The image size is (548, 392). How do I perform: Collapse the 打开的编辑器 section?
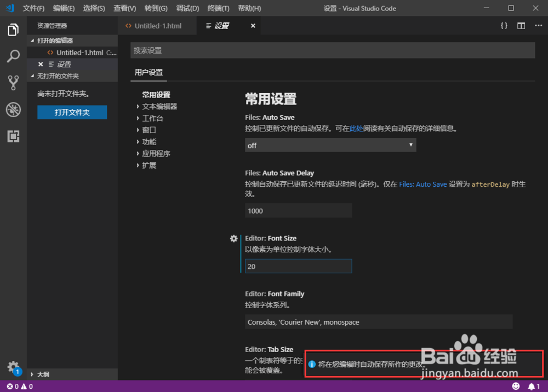[x=72, y=41]
